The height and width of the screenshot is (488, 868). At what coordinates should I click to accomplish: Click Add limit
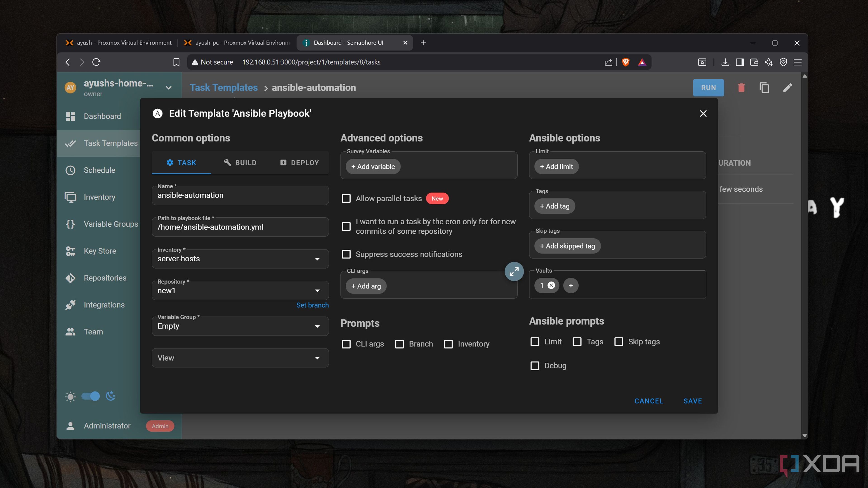click(556, 166)
